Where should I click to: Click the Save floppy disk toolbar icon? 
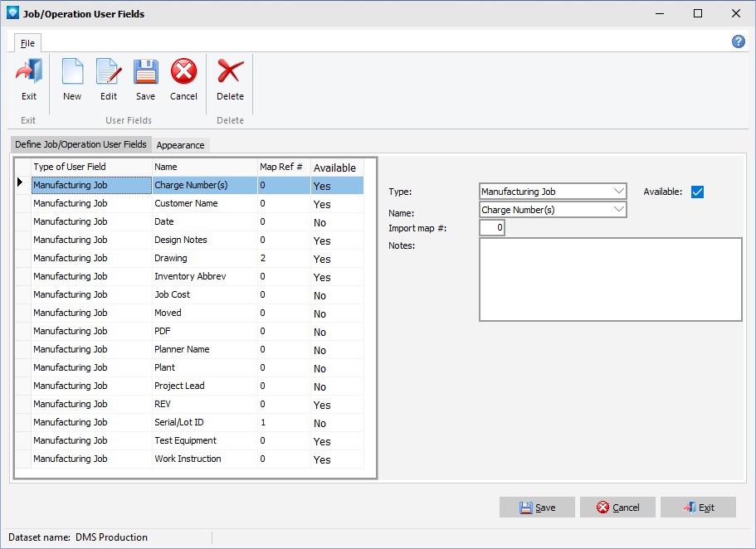pos(145,73)
